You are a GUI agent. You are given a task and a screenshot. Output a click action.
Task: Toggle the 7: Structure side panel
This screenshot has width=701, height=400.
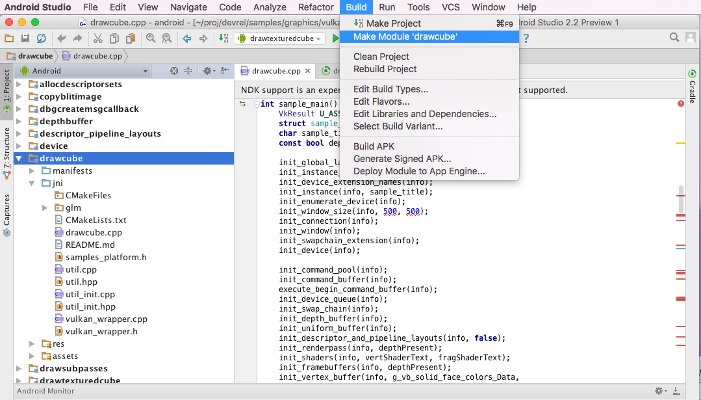(x=6, y=152)
